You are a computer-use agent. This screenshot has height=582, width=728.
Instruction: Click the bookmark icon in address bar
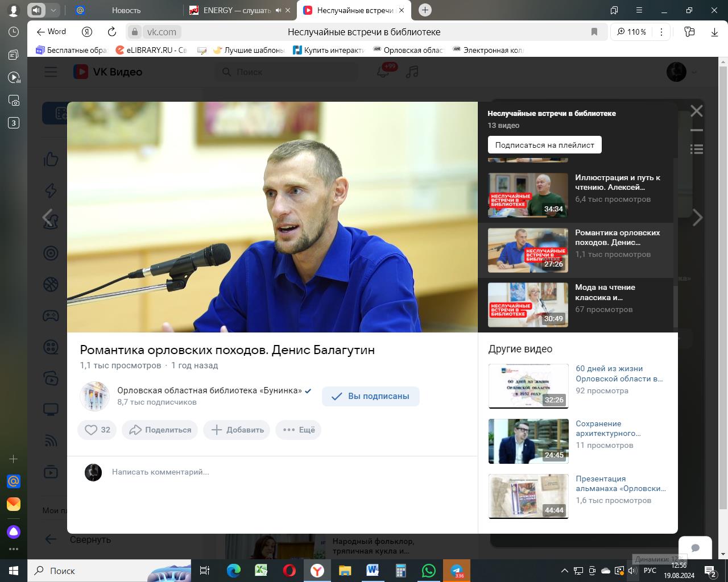[x=594, y=32]
